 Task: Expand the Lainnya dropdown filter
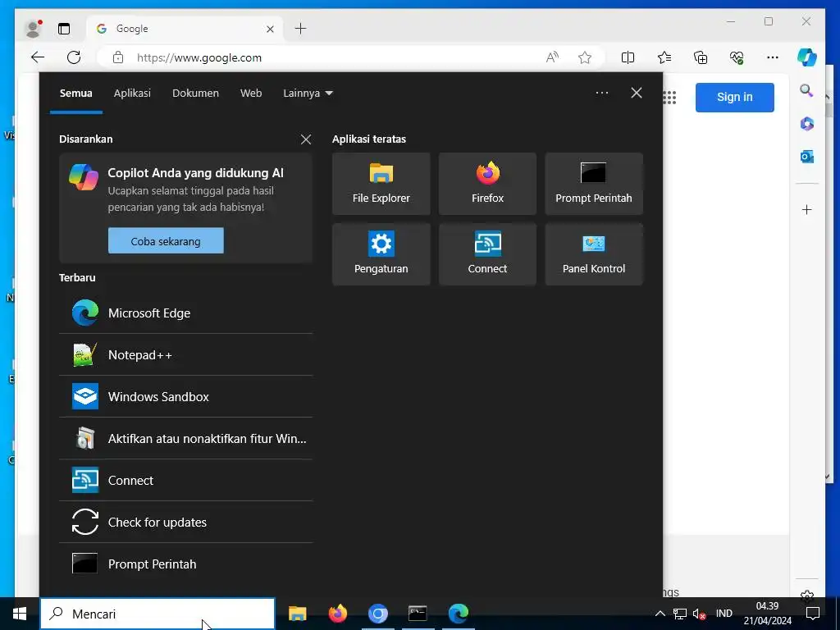[308, 94]
